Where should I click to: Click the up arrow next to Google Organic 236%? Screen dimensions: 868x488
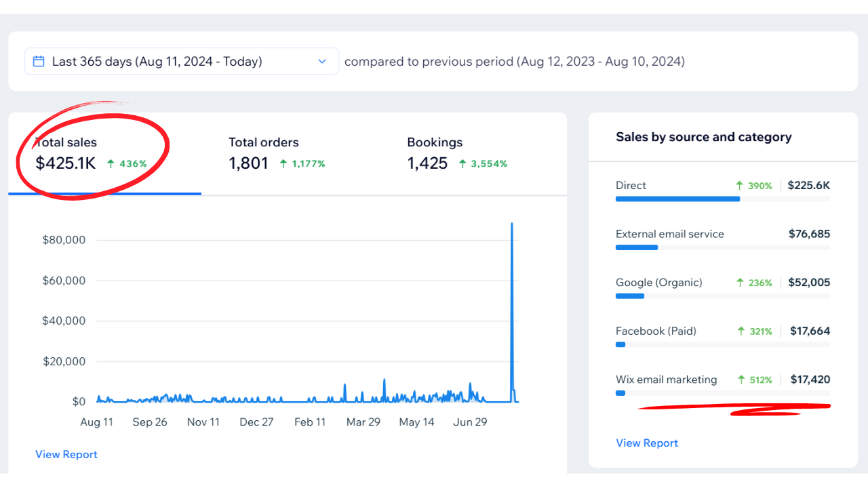[740, 283]
